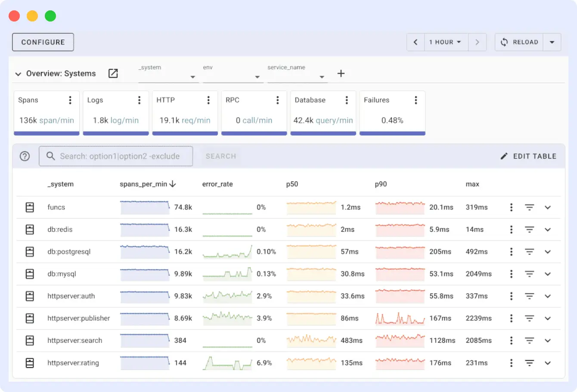The image size is (577, 392).
Task: Sort by the _system column header
Action: pyautogui.click(x=60, y=184)
